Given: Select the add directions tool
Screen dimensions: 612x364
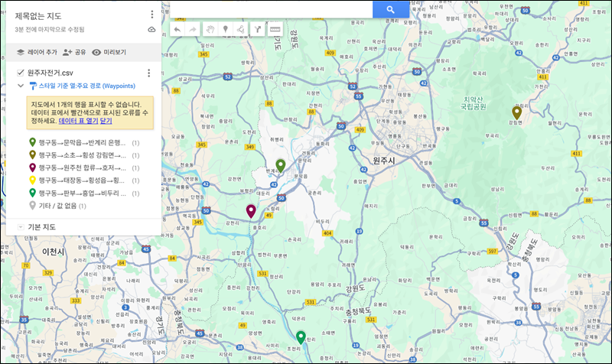Looking at the screenshot, I should pyautogui.click(x=258, y=29).
